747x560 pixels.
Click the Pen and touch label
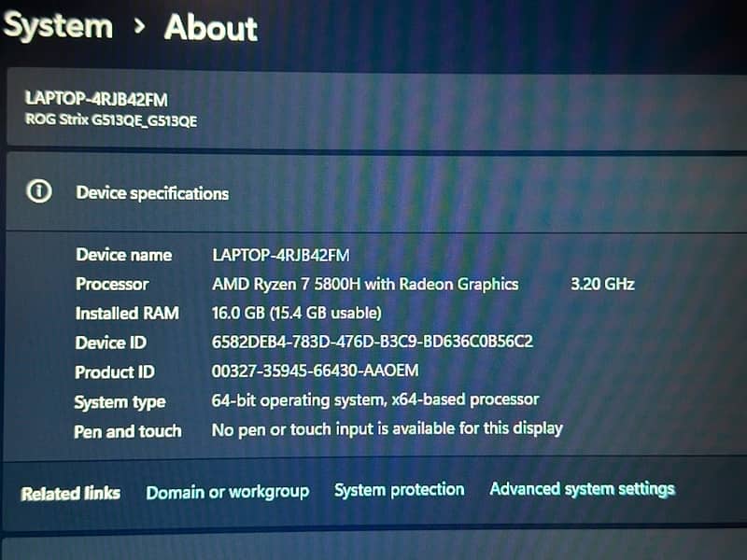[128, 431]
